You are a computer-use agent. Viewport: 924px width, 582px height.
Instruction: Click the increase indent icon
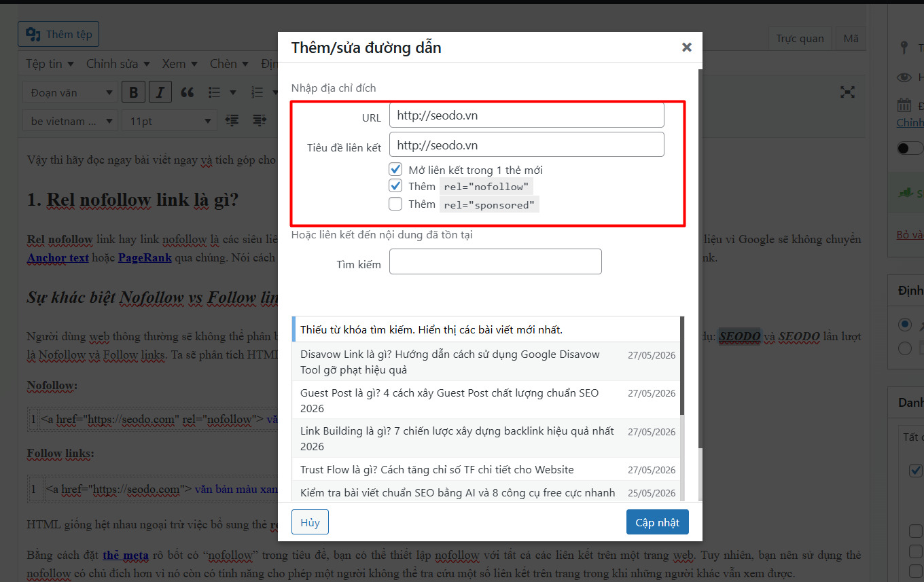tap(260, 120)
